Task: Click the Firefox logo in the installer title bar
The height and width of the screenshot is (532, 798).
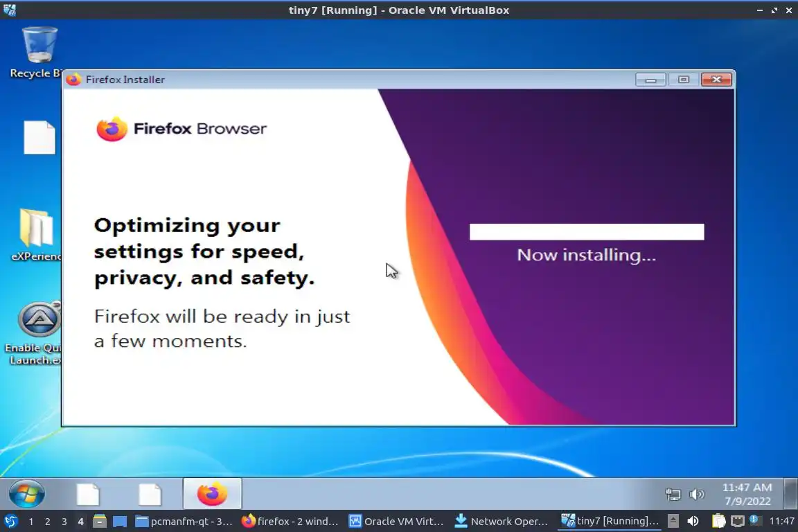Action: (73, 80)
